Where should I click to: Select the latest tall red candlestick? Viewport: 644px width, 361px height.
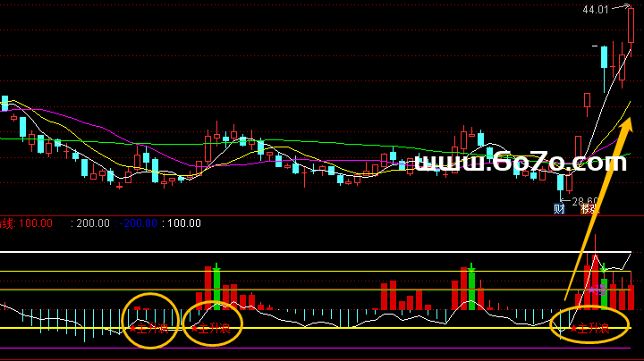point(631,24)
